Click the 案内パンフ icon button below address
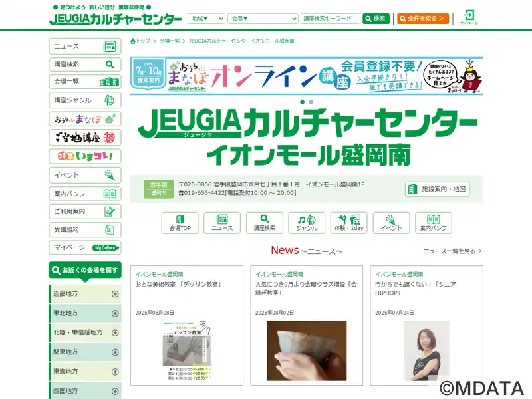The image size is (532, 399). point(434,223)
